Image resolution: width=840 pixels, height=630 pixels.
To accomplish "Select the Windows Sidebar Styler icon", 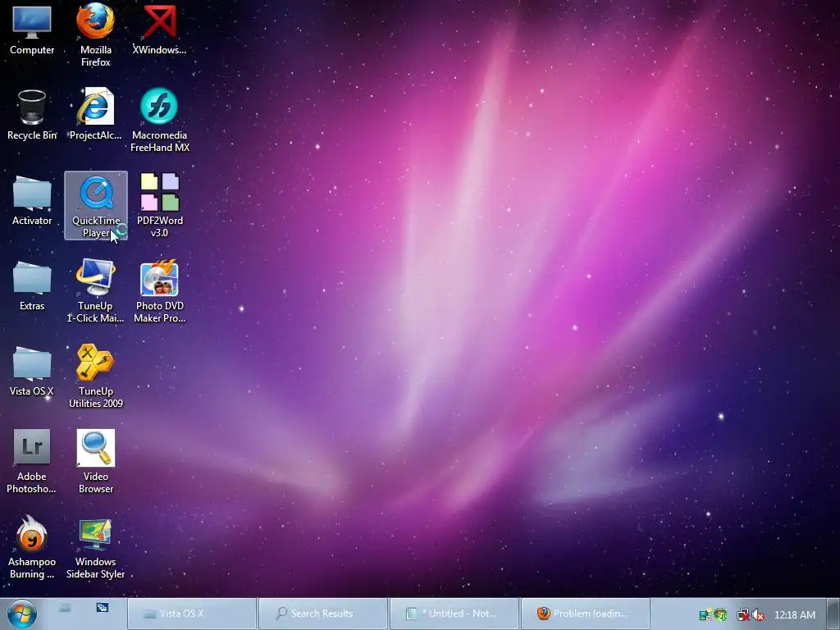I will coord(95,547).
